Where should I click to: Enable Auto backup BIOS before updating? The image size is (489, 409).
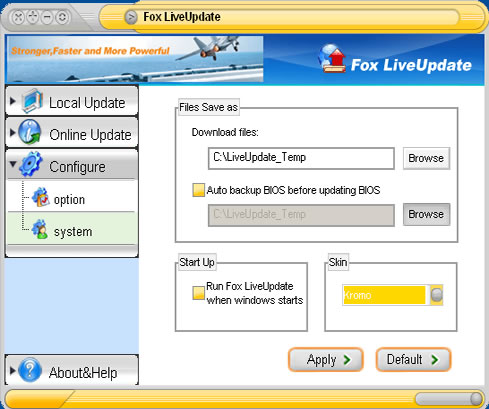tap(198, 190)
